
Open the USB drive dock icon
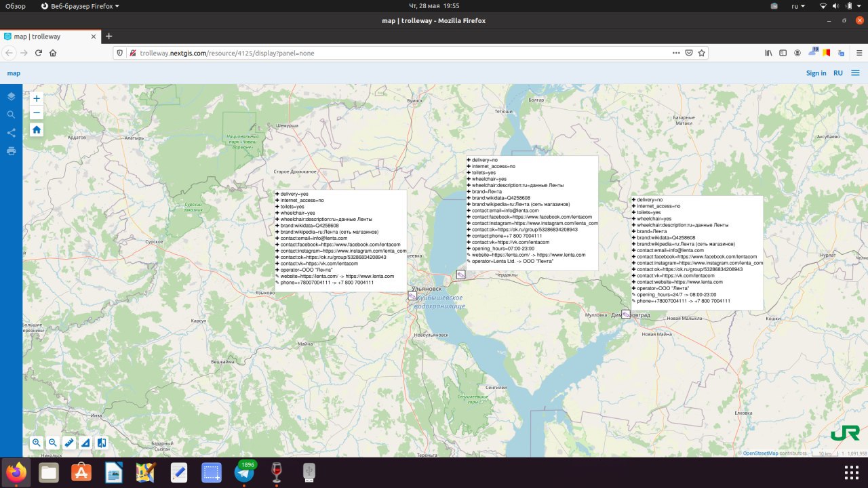click(309, 472)
